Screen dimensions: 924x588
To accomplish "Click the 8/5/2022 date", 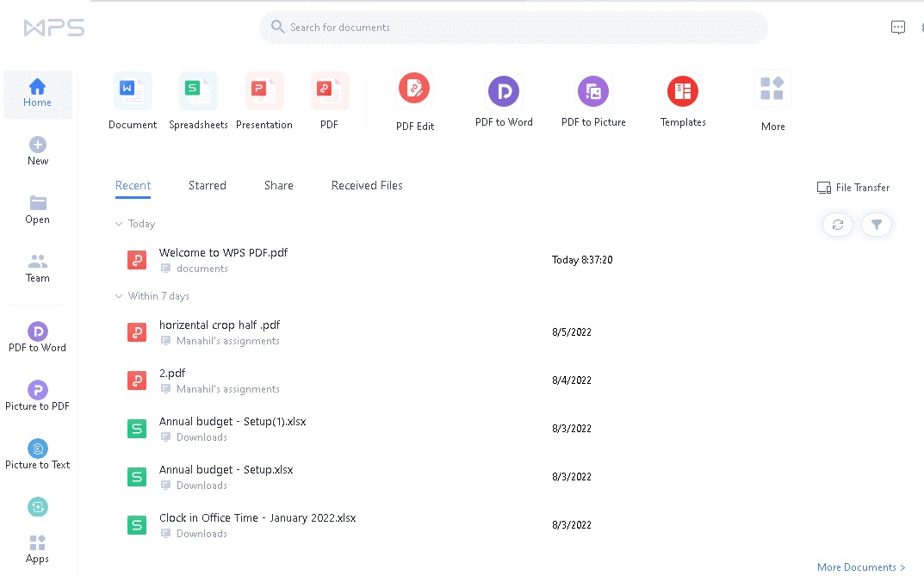I will pyautogui.click(x=572, y=332).
